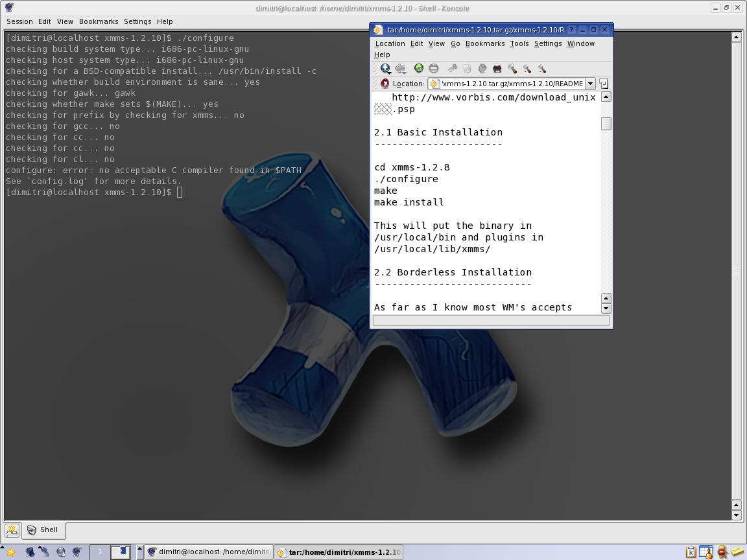
Task: Switch to virtual desktop 1 in pager
Action: (100, 552)
